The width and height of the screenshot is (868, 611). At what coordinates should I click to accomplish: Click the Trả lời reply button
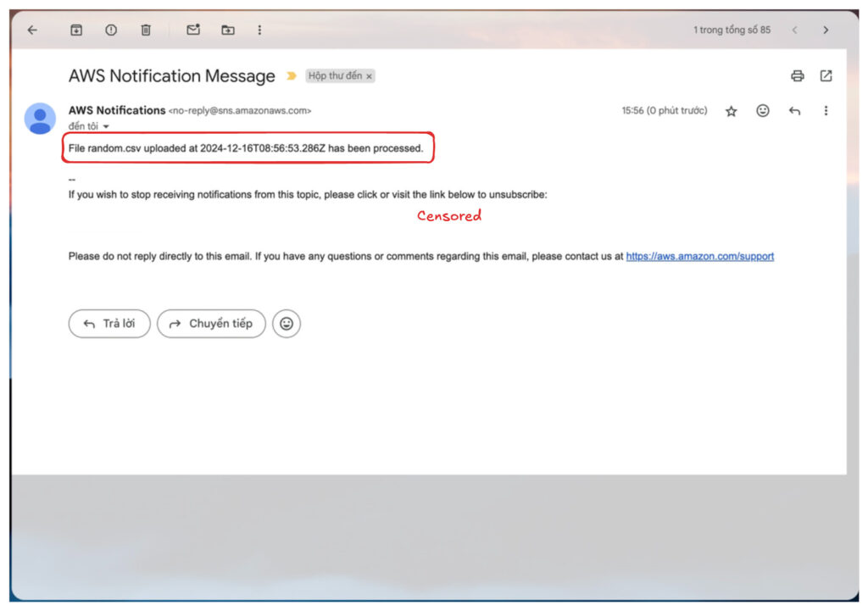[x=109, y=324]
